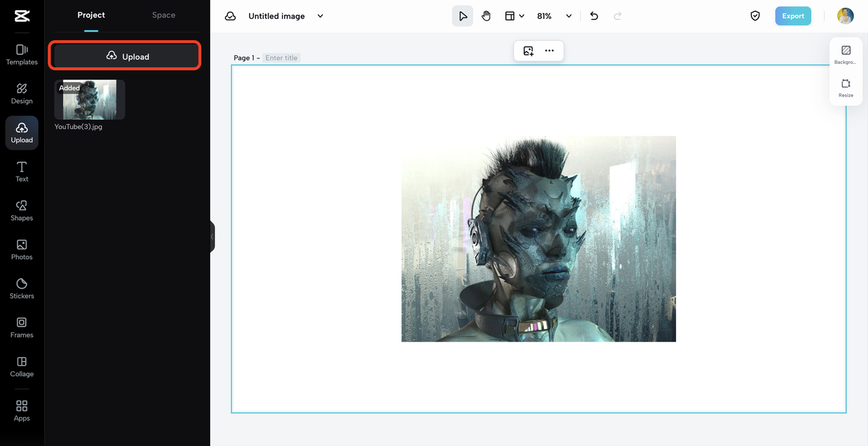Select the cyborg image on the canvas
The width and height of the screenshot is (868, 446).
[538, 238]
